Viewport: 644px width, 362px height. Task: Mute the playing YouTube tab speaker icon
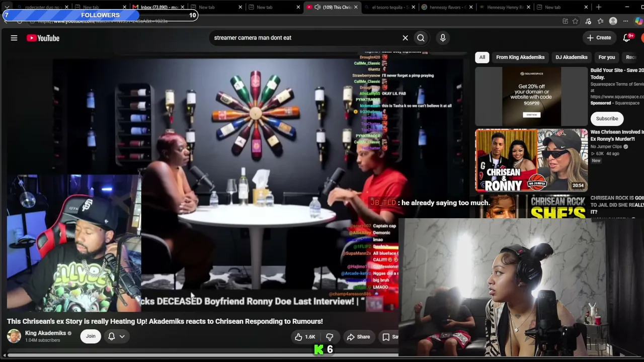click(x=317, y=7)
